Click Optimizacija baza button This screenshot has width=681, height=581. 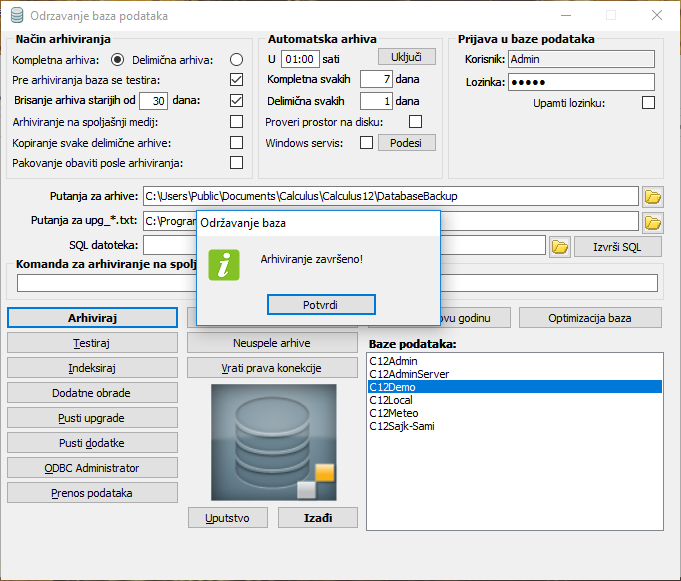point(589,318)
